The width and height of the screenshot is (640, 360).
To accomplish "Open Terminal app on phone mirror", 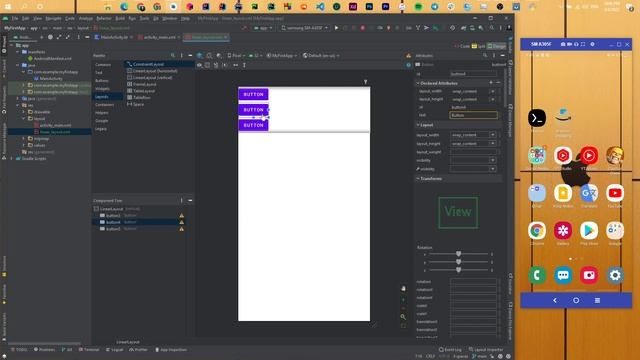I will (537, 118).
